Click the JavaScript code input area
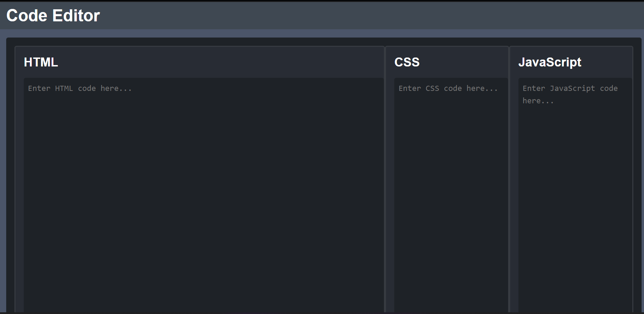This screenshot has height=314, width=644. click(575, 196)
